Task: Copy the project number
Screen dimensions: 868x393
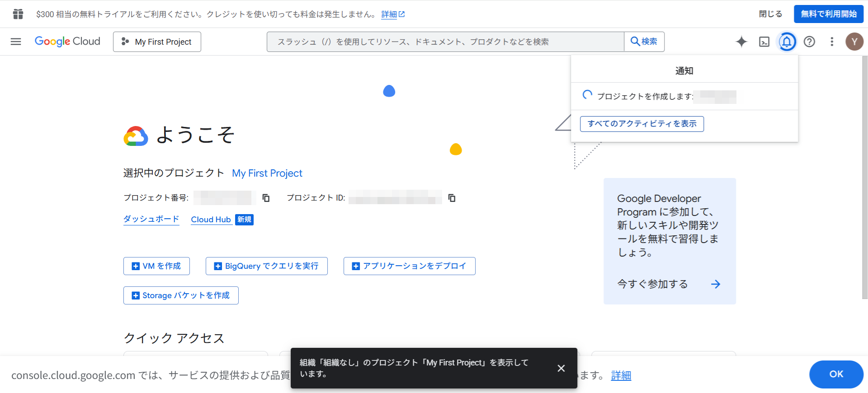Action: [x=266, y=198]
